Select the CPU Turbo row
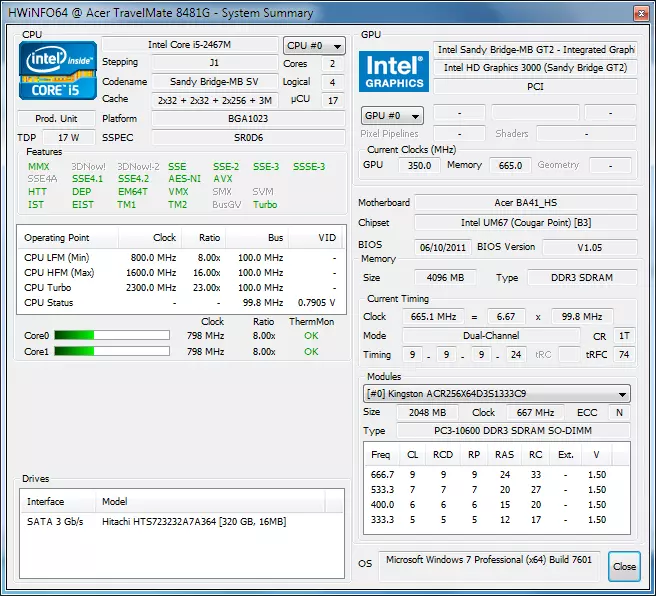The height and width of the screenshot is (596, 656). click(181, 287)
